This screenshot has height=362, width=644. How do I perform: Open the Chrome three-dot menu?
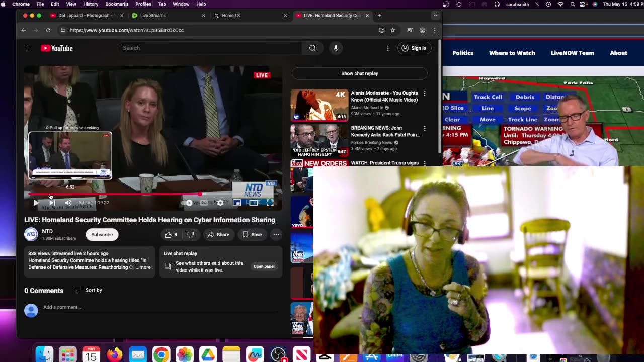(x=435, y=30)
